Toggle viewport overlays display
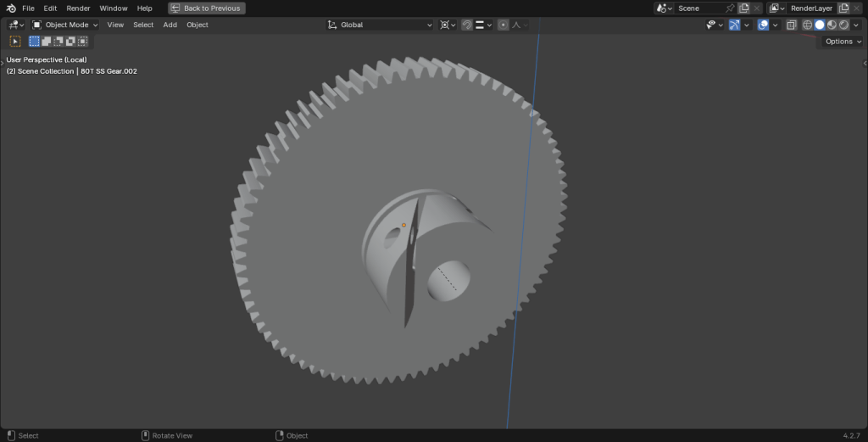The width and height of the screenshot is (868, 442). pyautogui.click(x=763, y=25)
